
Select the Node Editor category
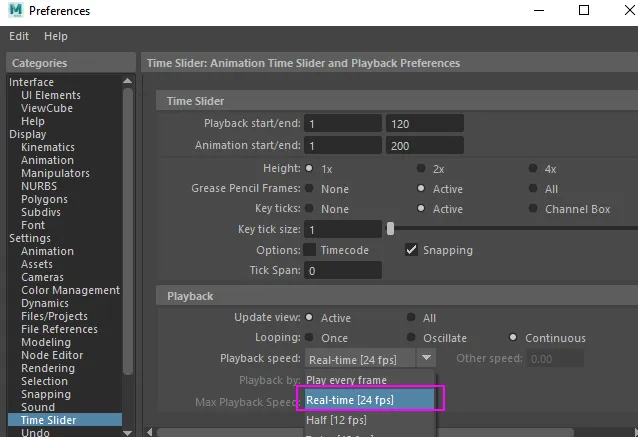(52, 356)
